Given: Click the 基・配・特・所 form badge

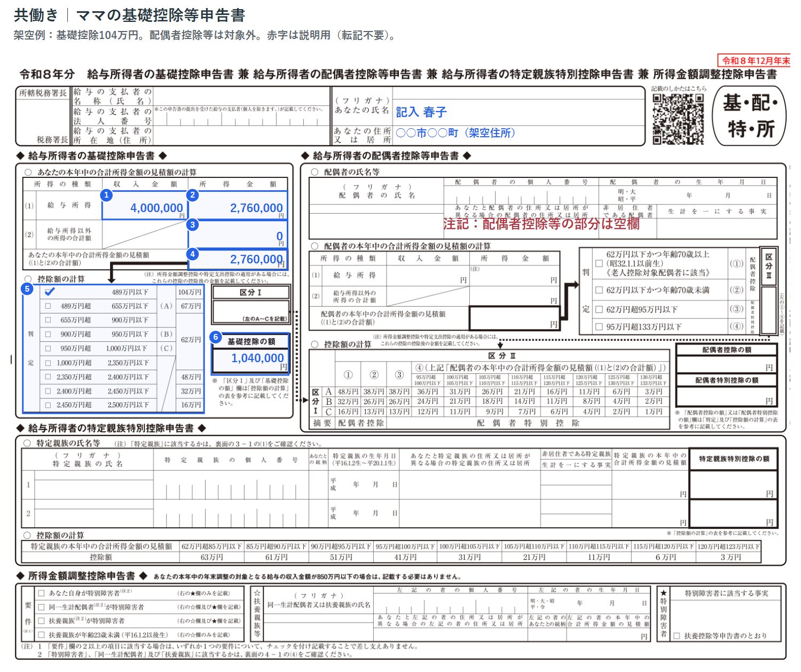Looking at the screenshot, I should click(x=750, y=116).
